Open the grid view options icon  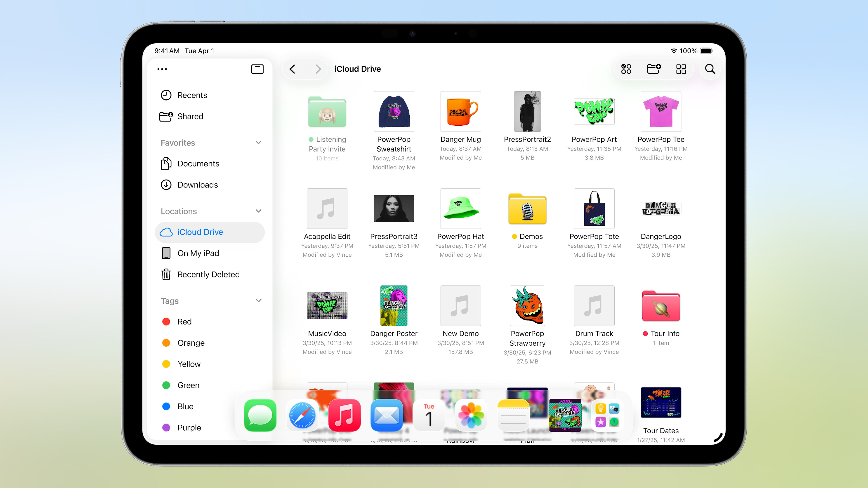tap(681, 69)
